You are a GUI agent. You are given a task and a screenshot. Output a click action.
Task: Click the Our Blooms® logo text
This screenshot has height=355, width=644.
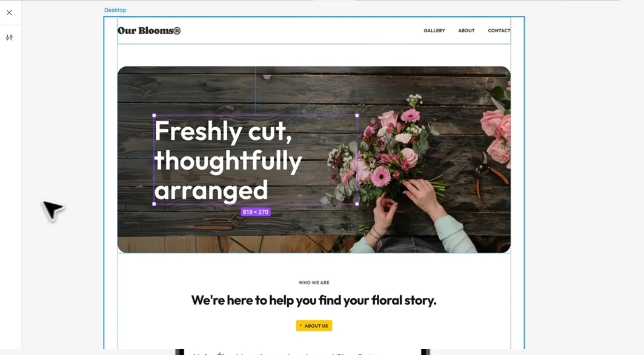coord(148,30)
